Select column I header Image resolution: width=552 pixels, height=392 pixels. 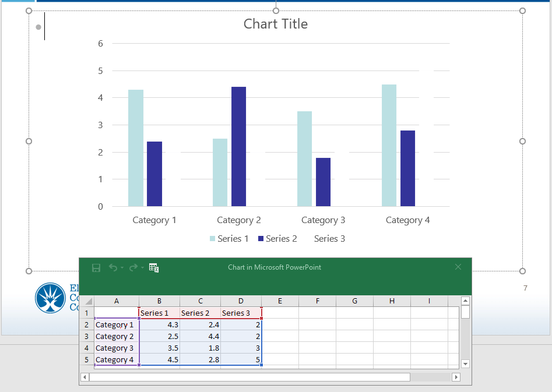coord(429,301)
